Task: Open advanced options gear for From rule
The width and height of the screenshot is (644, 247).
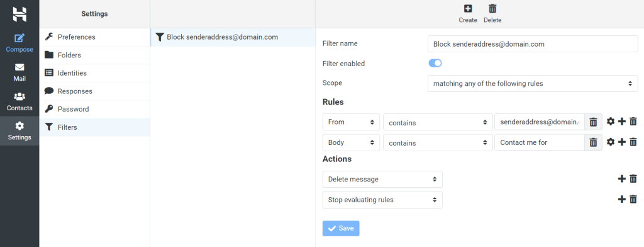Action: tap(611, 122)
